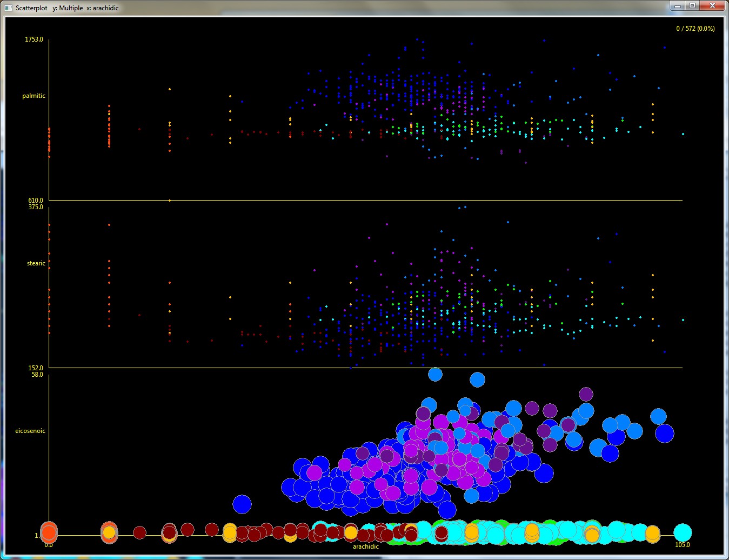Select the topmost light-blue circle in eicosenoic plot
This screenshot has height=560, width=729.
coord(435,374)
